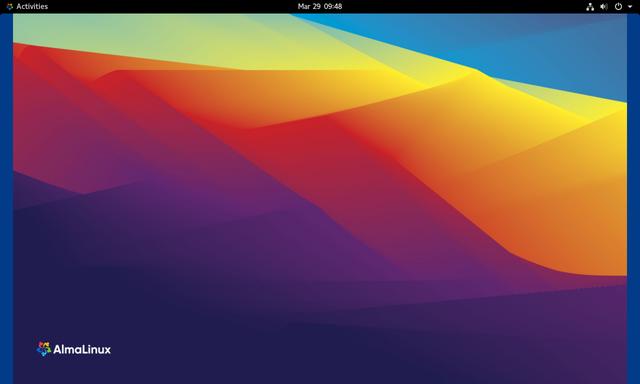Image resolution: width=640 pixels, height=384 pixels.
Task: Click the blue border strip at left edge
Action: tap(7, 199)
